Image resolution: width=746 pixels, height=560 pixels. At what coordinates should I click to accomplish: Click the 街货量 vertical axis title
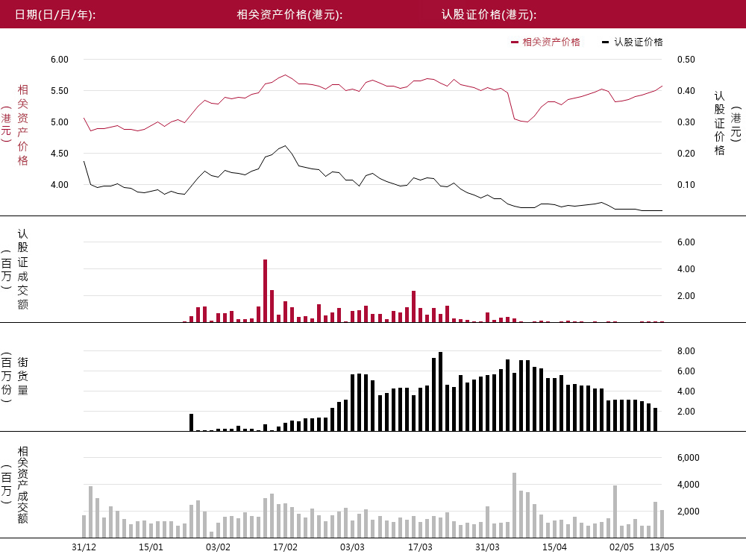(x=22, y=376)
